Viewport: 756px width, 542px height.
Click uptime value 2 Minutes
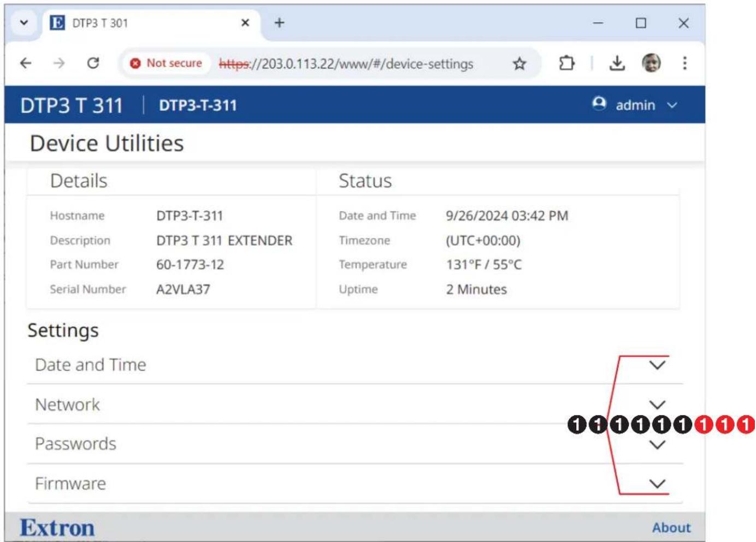coord(476,289)
